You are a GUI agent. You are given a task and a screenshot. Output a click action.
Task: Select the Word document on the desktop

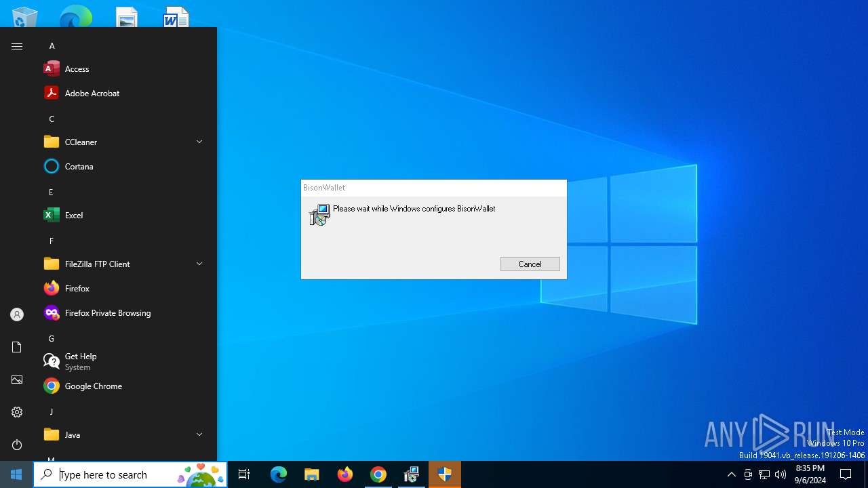pyautogui.click(x=176, y=16)
